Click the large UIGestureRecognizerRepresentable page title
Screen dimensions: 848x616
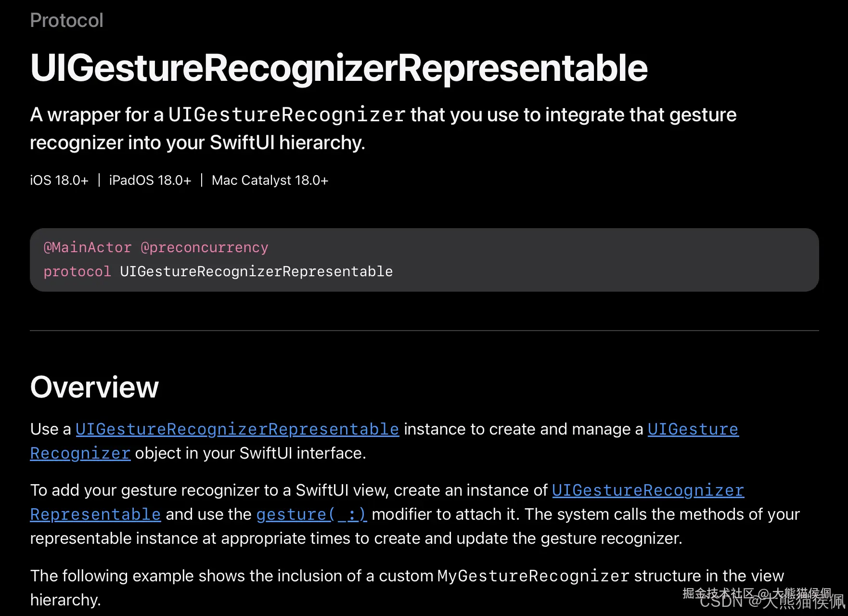coord(339,68)
